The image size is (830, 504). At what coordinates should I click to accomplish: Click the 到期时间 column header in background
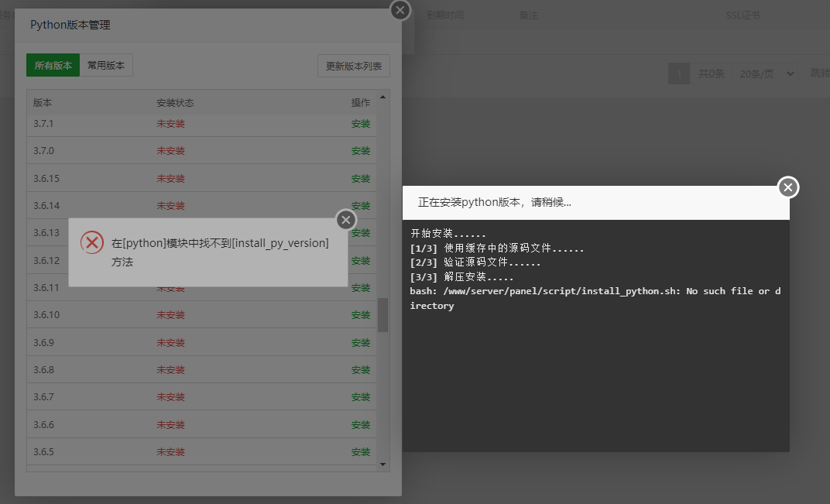tap(445, 15)
